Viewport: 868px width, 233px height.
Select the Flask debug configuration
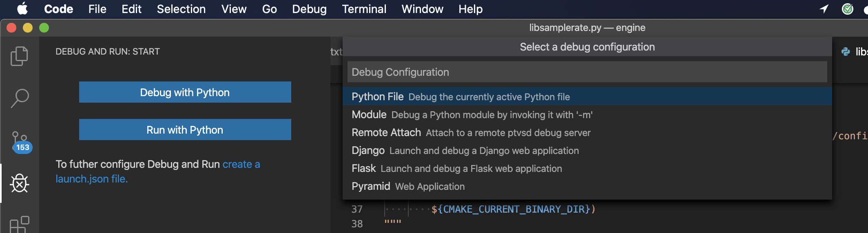tap(587, 168)
